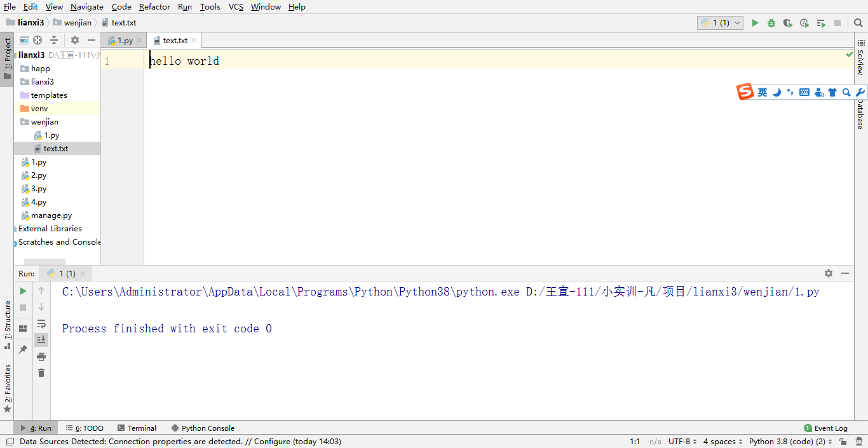Toggle the Sogou moon icon
The width and height of the screenshot is (868, 448).
(776, 92)
